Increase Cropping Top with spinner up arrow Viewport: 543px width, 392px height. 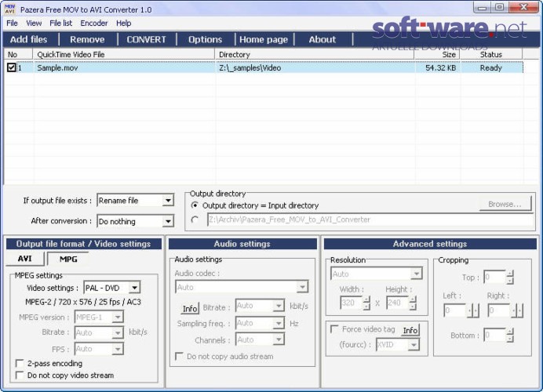point(509,274)
